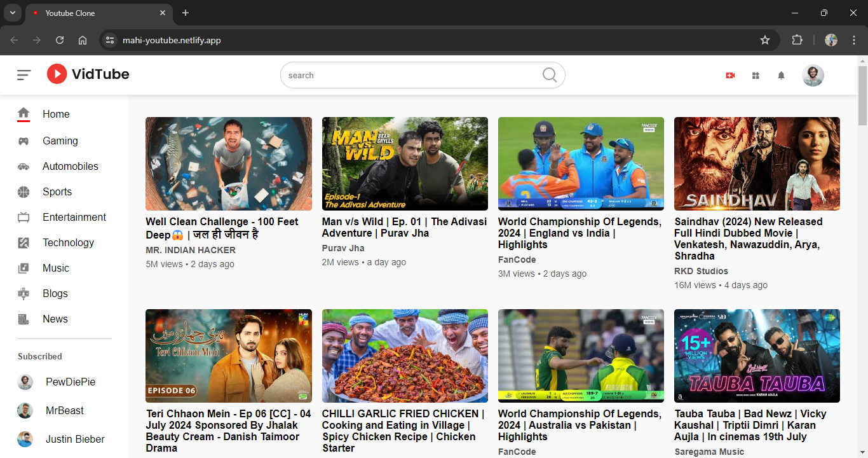The image size is (868, 458).
Task: Open Chilli Garlic Fried Chicken thumbnail
Action: [x=405, y=356]
